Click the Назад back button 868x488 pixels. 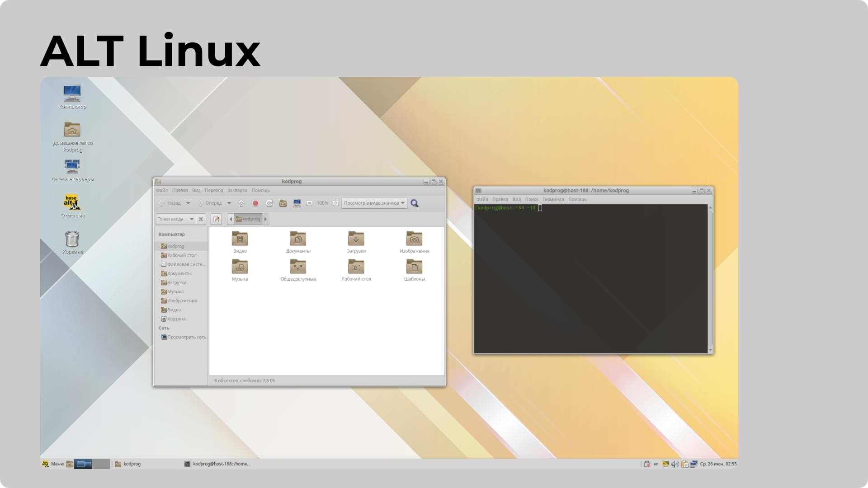(x=170, y=203)
